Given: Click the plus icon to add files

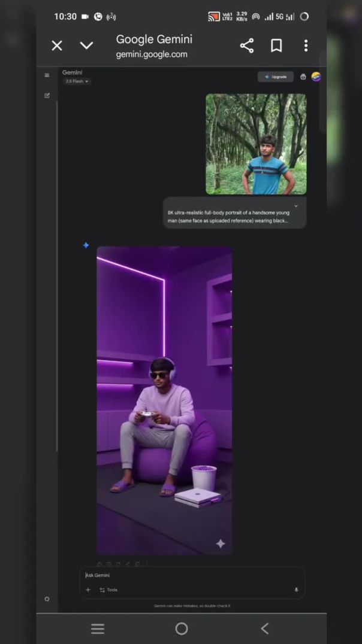Looking at the screenshot, I should [x=88, y=590].
